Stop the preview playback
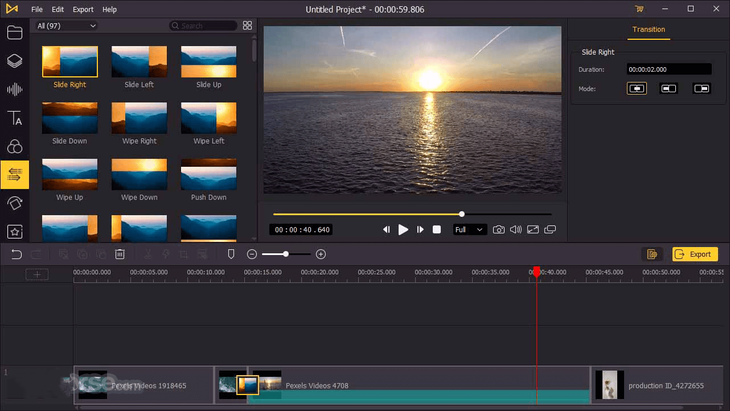 pos(437,229)
